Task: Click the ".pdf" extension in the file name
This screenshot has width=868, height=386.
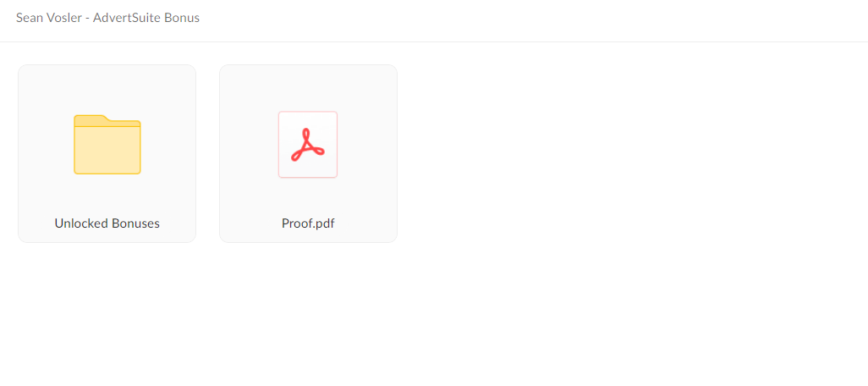Action: pos(324,223)
